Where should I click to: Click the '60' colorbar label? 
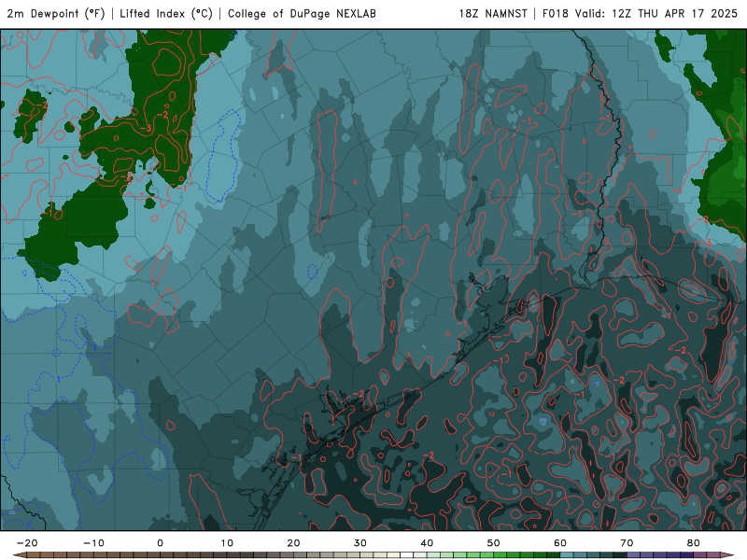560,543
